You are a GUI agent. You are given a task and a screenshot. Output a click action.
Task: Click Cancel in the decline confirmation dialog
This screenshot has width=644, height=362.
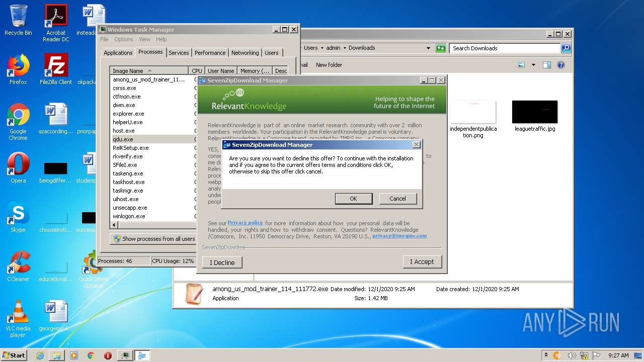pos(397,199)
